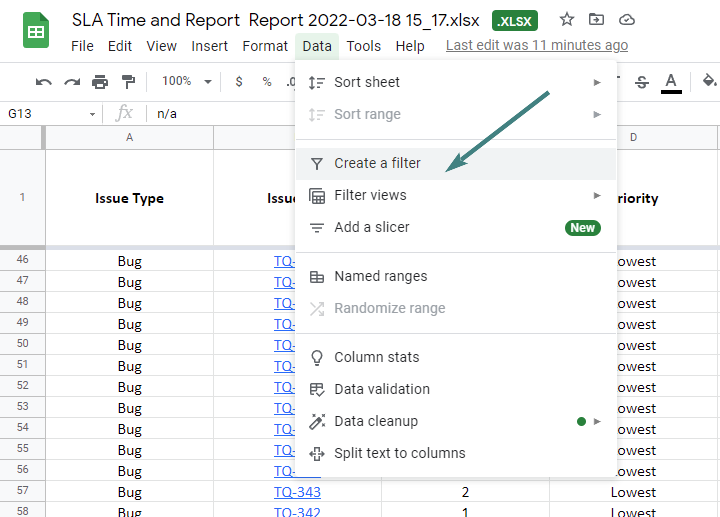
Task: Click the redo arrow in toolbar
Action: point(72,82)
